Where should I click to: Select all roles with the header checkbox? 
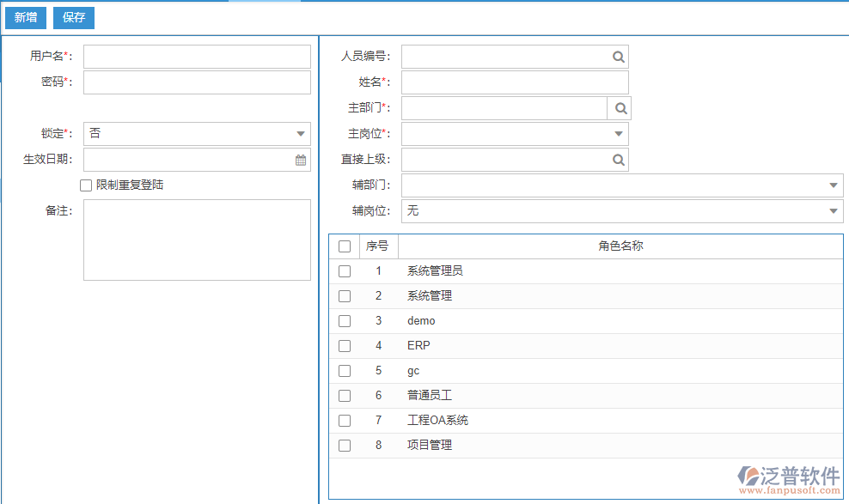(345, 246)
